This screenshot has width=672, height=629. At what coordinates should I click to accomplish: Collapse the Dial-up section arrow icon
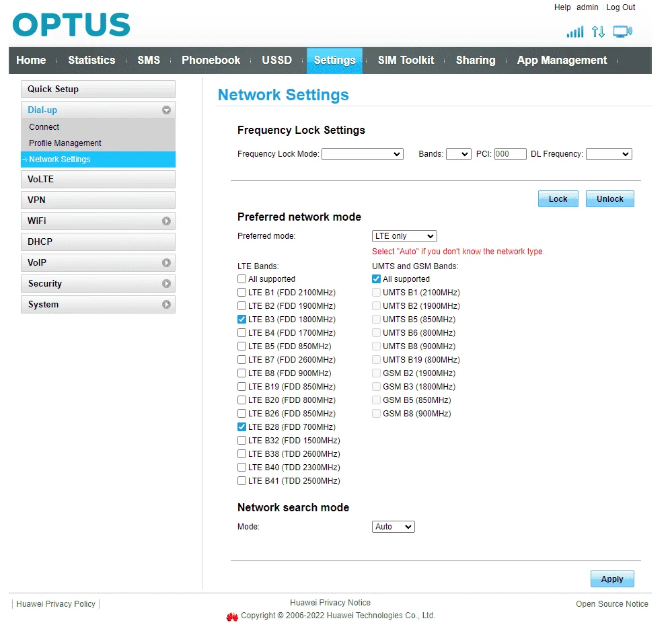coord(166,110)
